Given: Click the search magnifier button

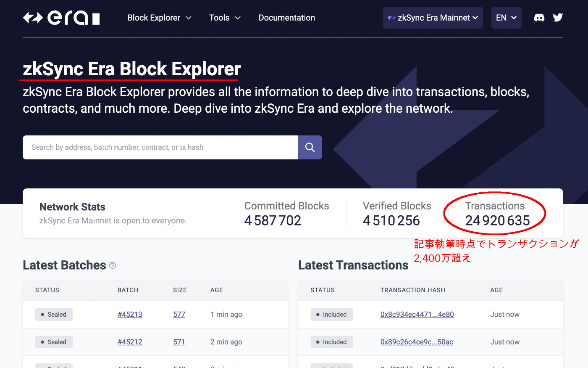Looking at the screenshot, I should pyautogui.click(x=310, y=147).
